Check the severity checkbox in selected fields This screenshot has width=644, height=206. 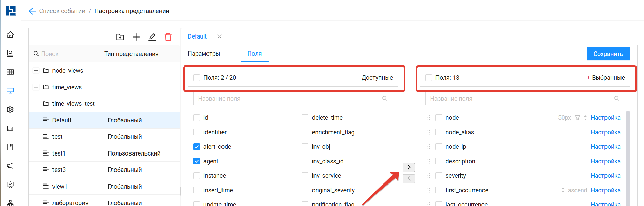439,176
